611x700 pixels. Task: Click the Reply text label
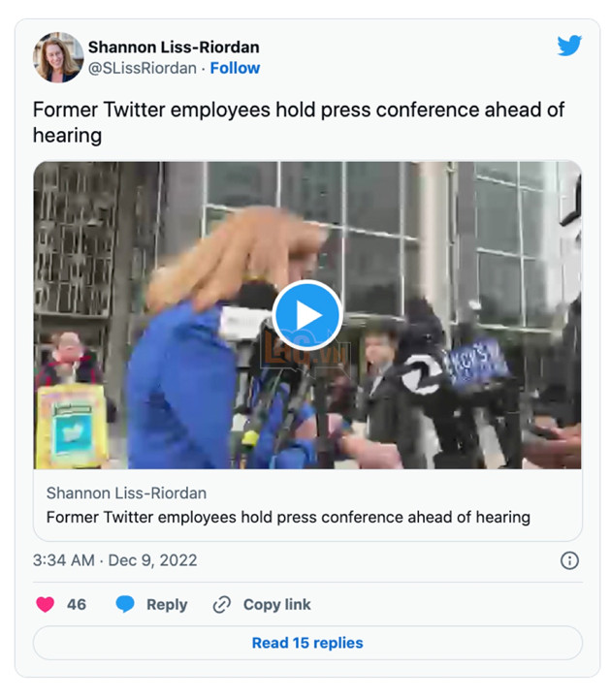[167, 604]
